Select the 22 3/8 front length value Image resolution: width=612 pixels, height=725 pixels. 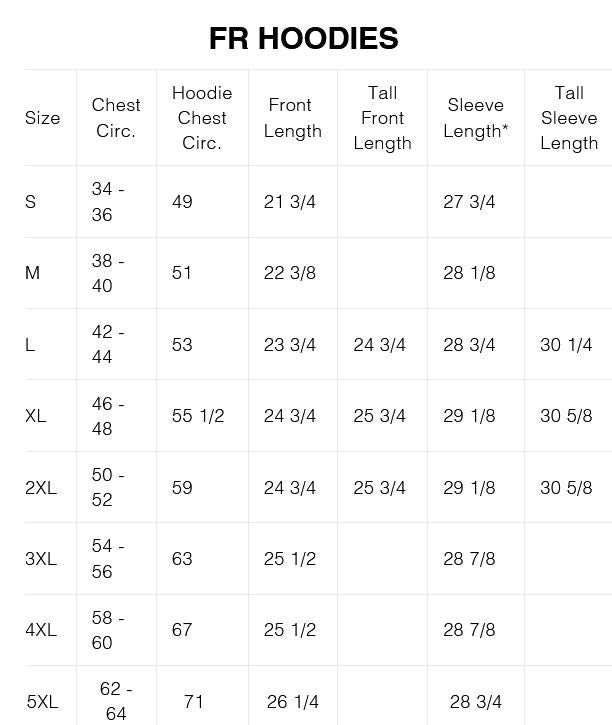click(290, 273)
